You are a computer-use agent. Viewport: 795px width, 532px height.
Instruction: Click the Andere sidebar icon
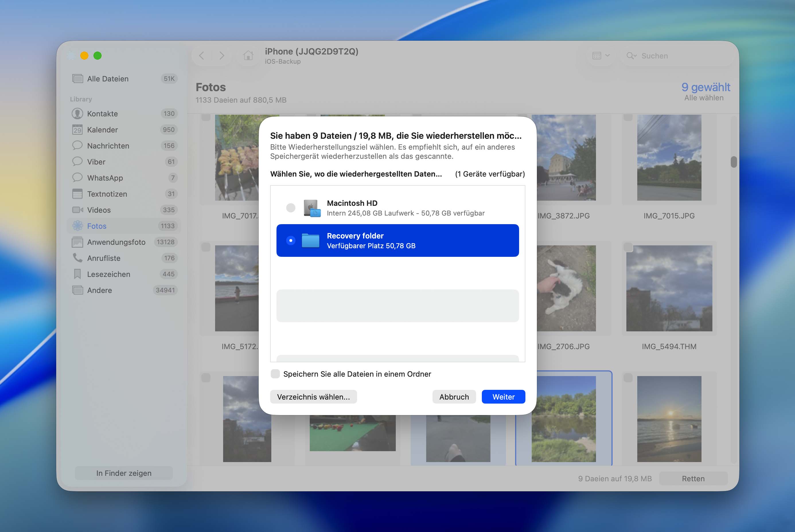coord(77,290)
